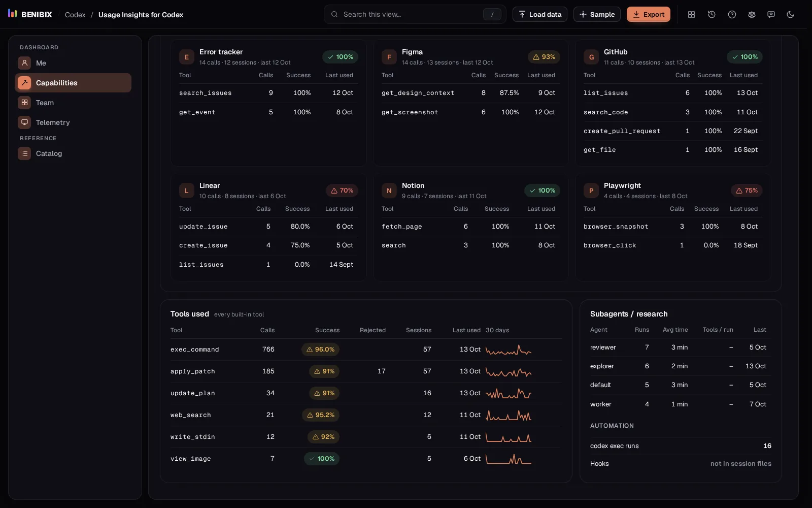Click the Notion "N" badge icon

pos(389,190)
